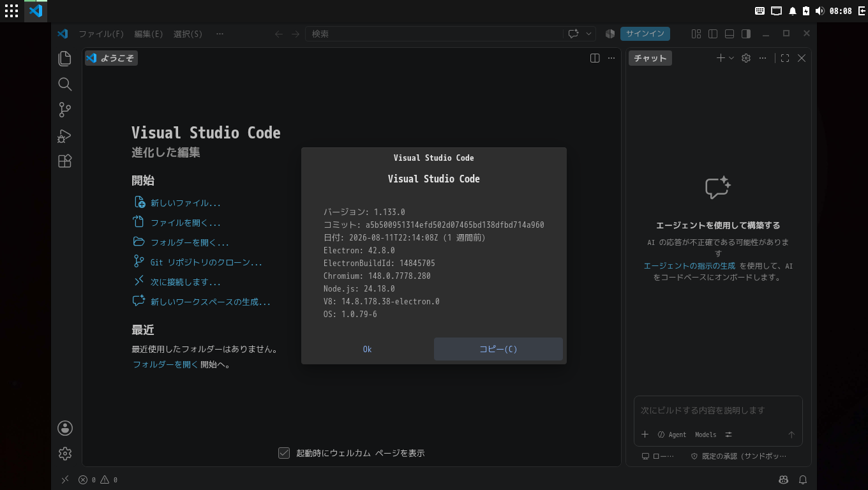Screen dimensions: 868x490
Task: Open the overflow menu with three dots
Action: coord(220,34)
